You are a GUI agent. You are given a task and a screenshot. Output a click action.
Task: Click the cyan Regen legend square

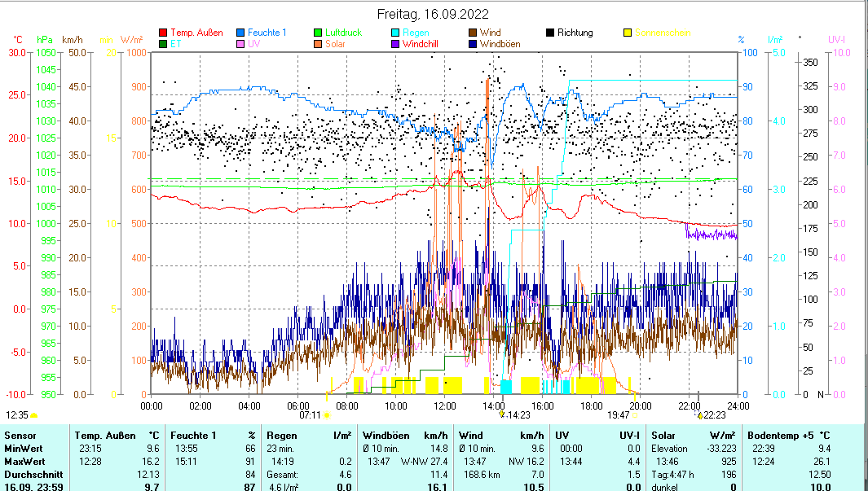point(396,33)
